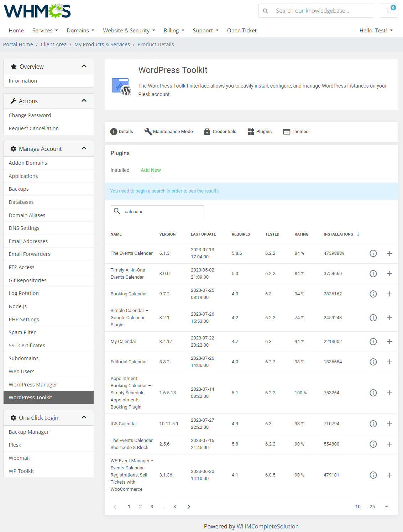Collapse the Overview sidebar panel
This screenshot has width=403, height=532.
coord(84,66)
